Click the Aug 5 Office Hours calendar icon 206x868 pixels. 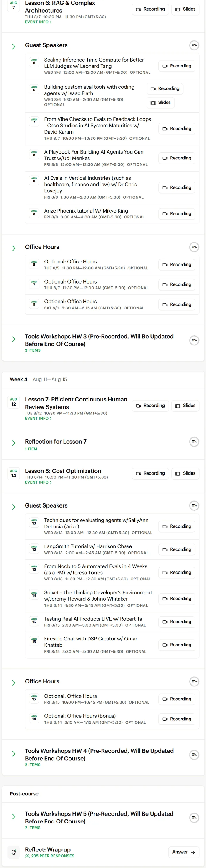(x=34, y=263)
